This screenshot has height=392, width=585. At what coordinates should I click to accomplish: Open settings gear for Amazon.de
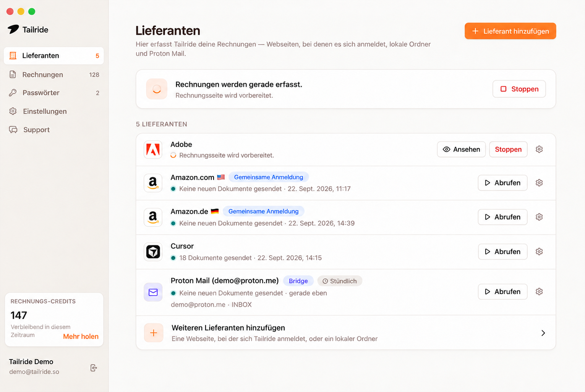click(x=539, y=217)
